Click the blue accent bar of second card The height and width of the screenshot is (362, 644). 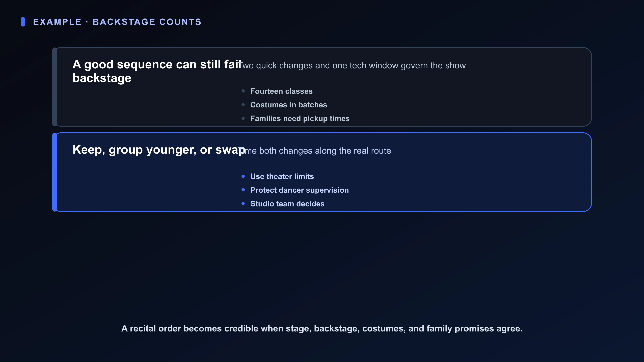click(x=55, y=172)
